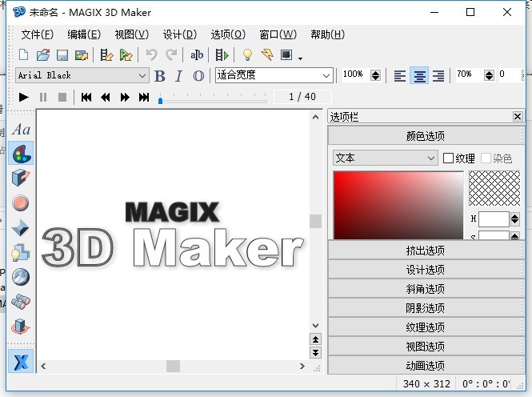Click the canvas vertical scrollbar thumb
This screenshot has height=397, width=532.
(315, 221)
